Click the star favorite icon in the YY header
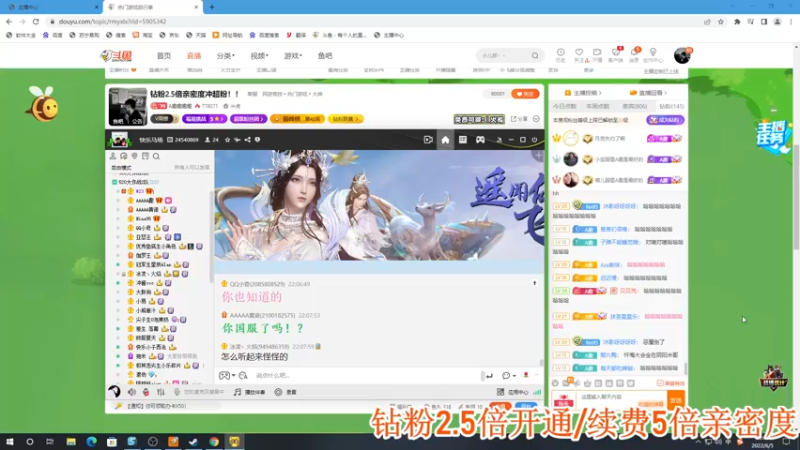 point(228,140)
